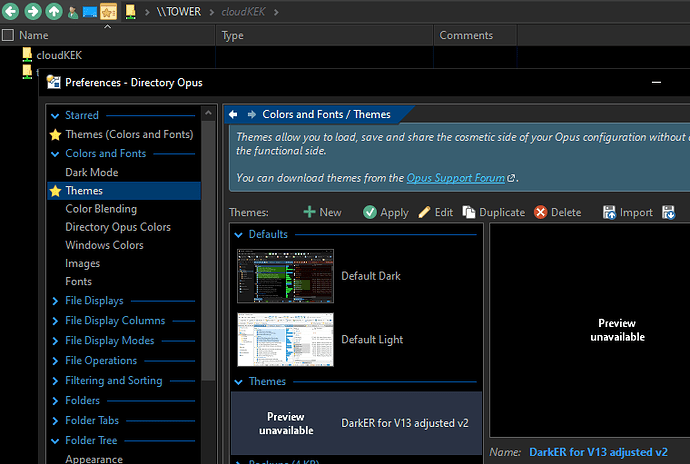Collapse the Defaults theme group
The height and width of the screenshot is (464, 690).
tap(239, 235)
